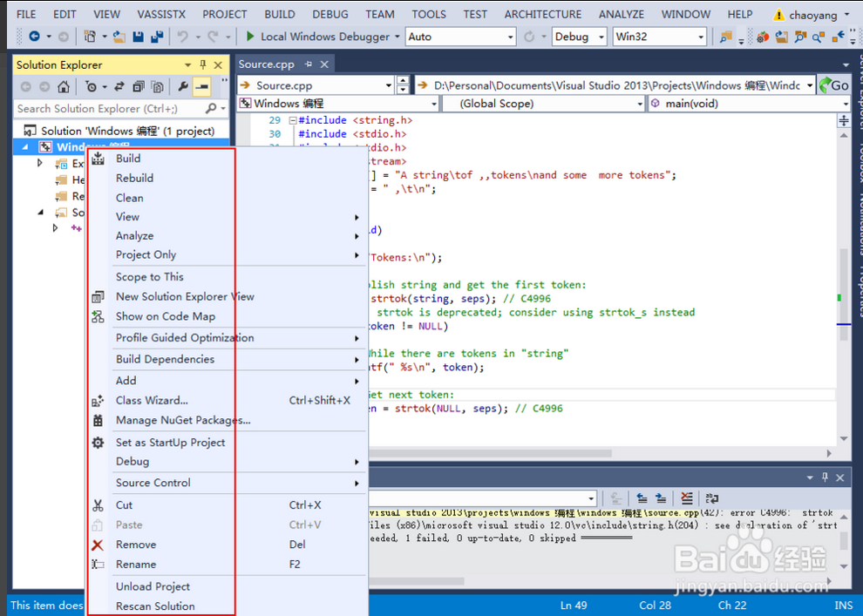This screenshot has width=863, height=616.
Task: Switch to the Source.cpp tab
Action: (x=267, y=64)
